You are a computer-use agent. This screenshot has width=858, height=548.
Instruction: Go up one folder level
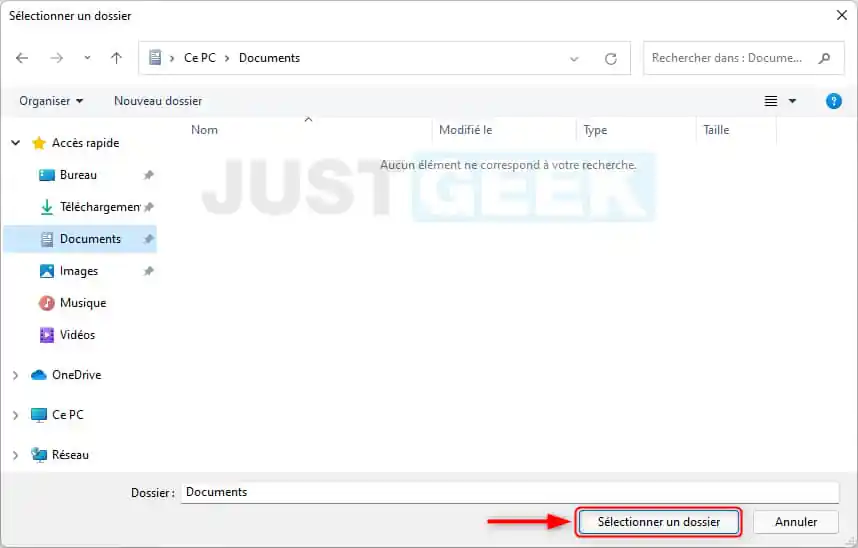[x=116, y=57]
